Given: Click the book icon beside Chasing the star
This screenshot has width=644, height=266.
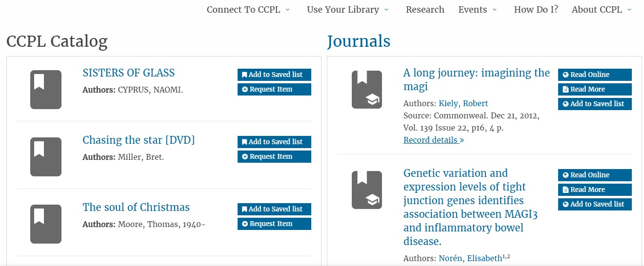Looking at the screenshot, I should coord(46,156).
